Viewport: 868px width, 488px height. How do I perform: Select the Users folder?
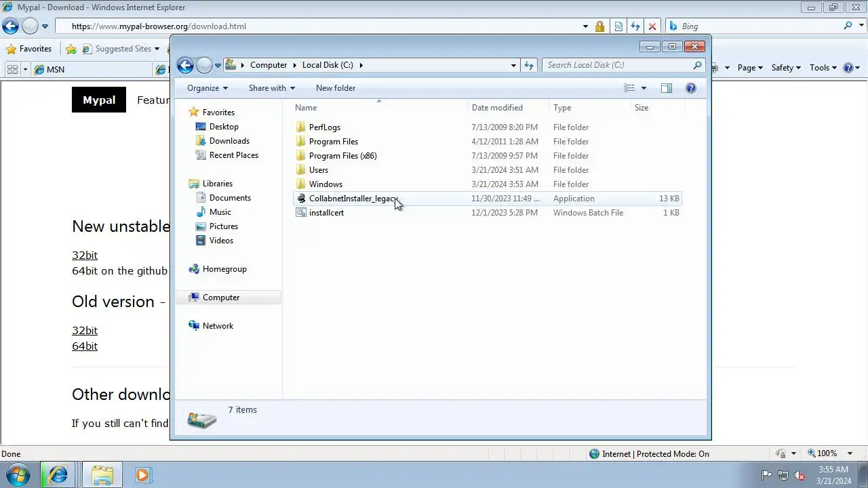[318, 170]
